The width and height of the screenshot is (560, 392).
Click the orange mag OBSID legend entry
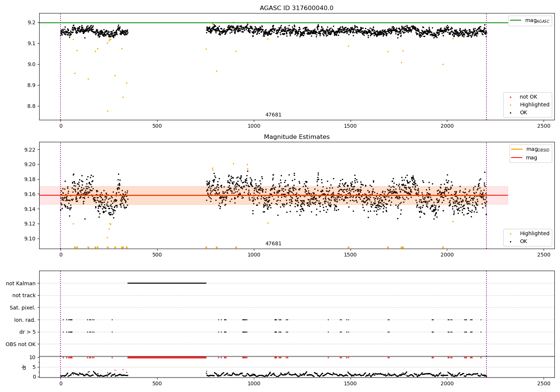pos(530,149)
